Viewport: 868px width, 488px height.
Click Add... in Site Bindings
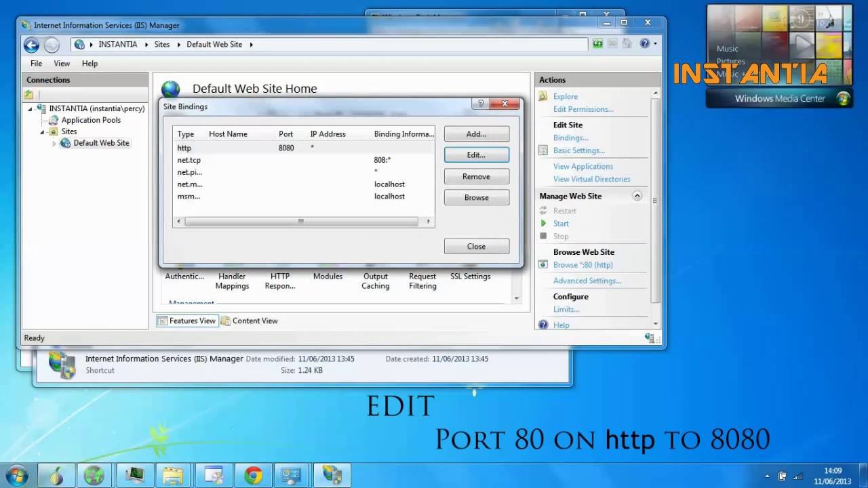pyautogui.click(x=476, y=134)
